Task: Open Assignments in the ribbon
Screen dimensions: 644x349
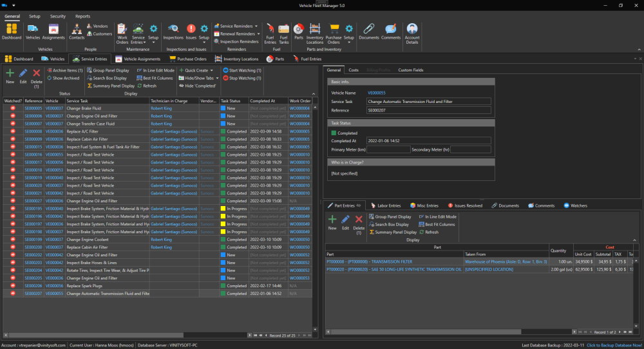Action: 53,32
